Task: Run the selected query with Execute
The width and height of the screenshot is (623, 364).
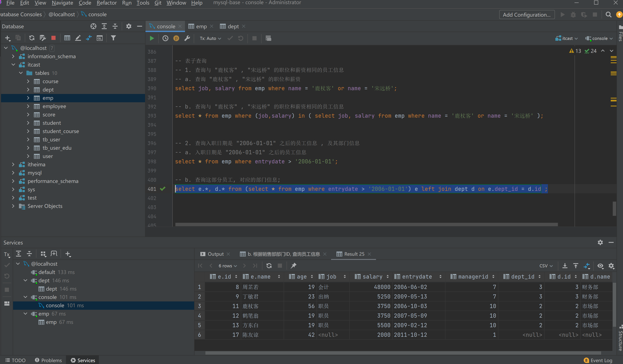Action: pos(152,38)
